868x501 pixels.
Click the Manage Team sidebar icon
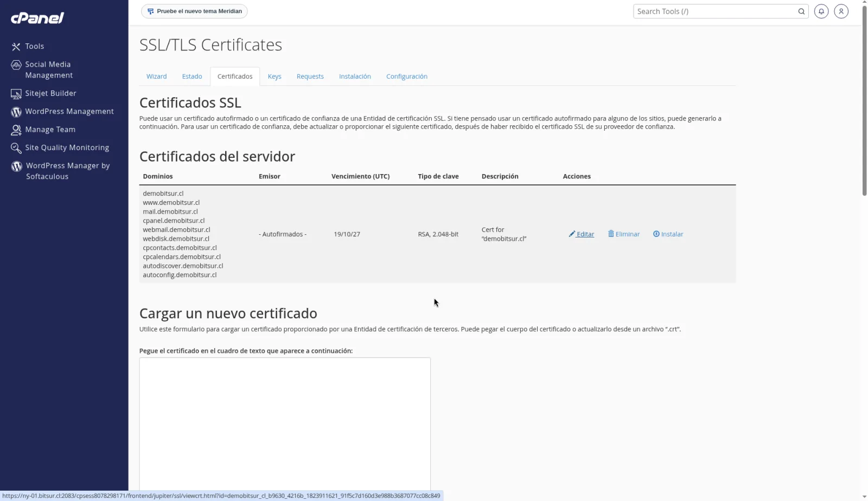(16, 130)
